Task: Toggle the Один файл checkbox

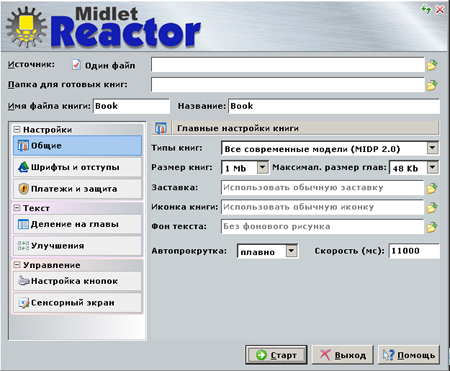Action: tap(76, 65)
